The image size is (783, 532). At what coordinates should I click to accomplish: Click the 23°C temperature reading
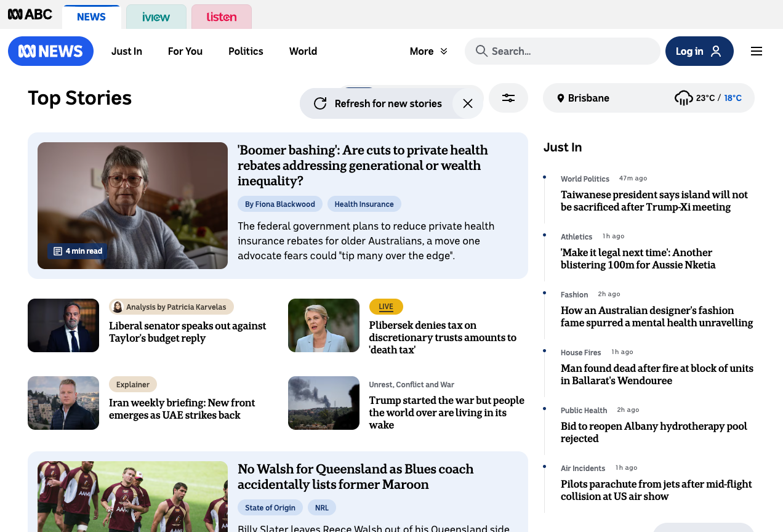pyautogui.click(x=705, y=98)
